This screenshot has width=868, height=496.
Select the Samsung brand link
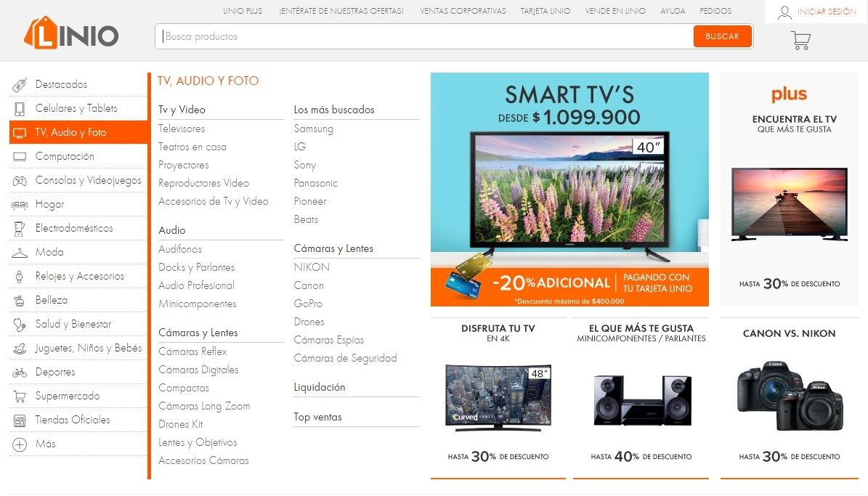pyautogui.click(x=313, y=129)
